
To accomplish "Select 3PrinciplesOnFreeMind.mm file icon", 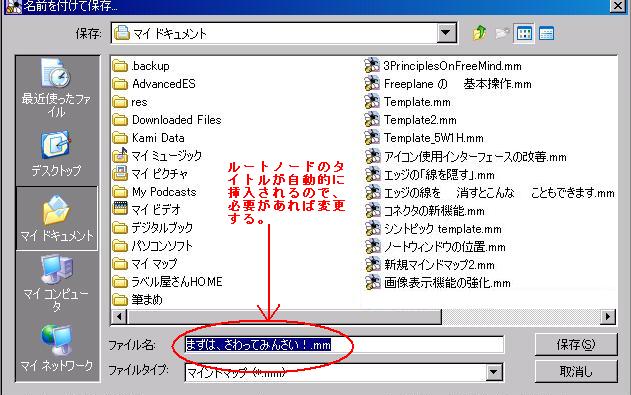I will (x=372, y=66).
